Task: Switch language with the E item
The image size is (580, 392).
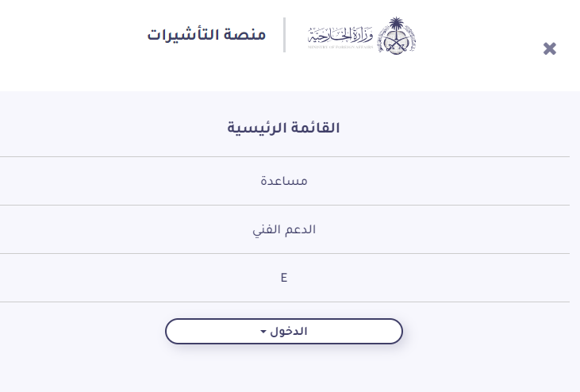Action: [284, 278]
